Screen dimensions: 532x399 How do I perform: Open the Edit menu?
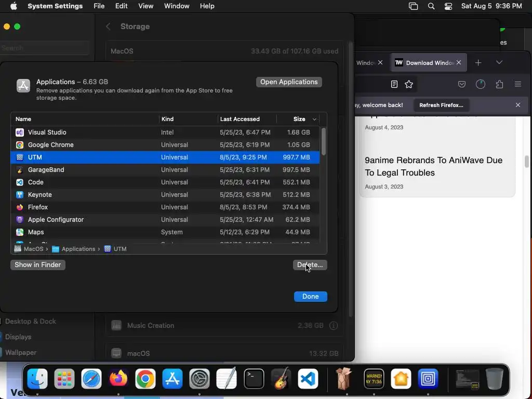(x=121, y=6)
